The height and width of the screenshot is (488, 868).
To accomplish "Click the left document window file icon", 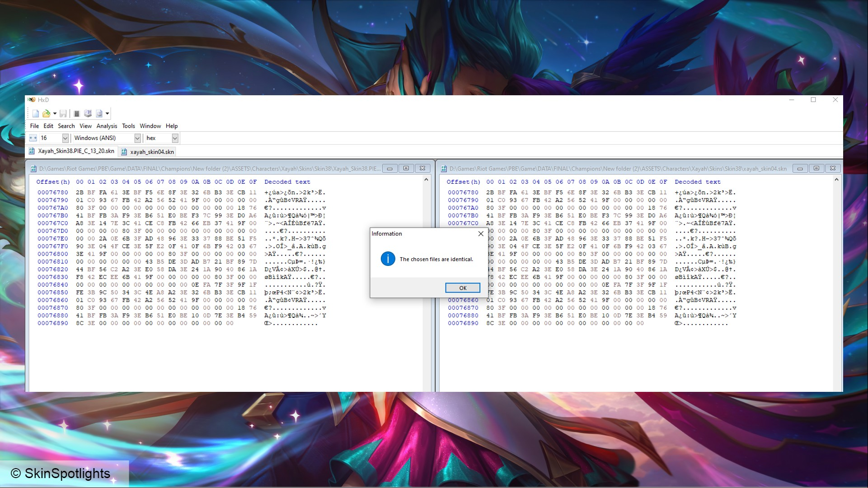I will tap(33, 169).
